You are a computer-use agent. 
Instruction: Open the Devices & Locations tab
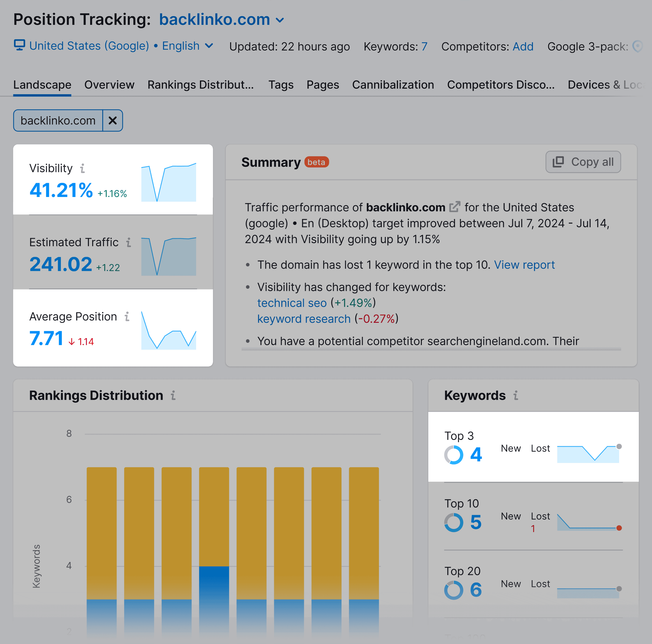tap(606, 85)
